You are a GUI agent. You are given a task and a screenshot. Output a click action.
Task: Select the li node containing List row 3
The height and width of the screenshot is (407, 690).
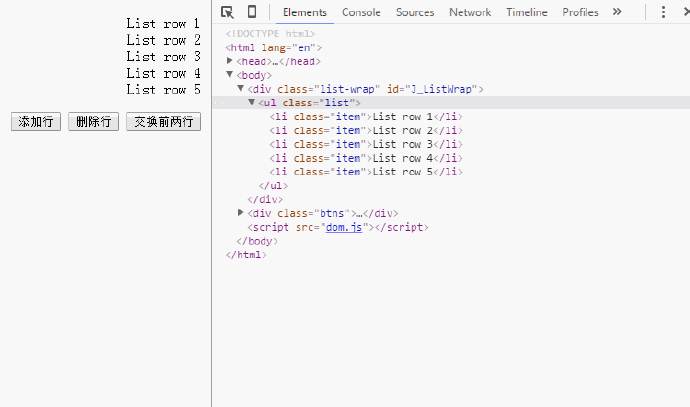(x=366, y=144)
